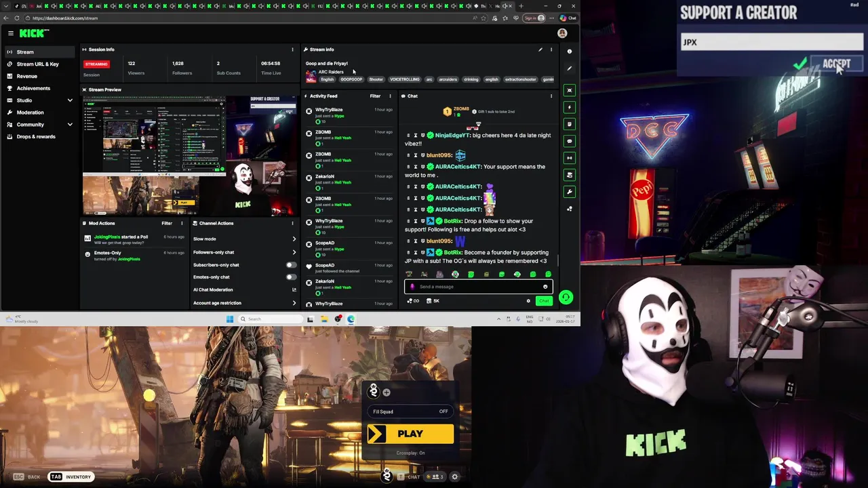Click INVENTORY tab button in game

pos(71,477)
